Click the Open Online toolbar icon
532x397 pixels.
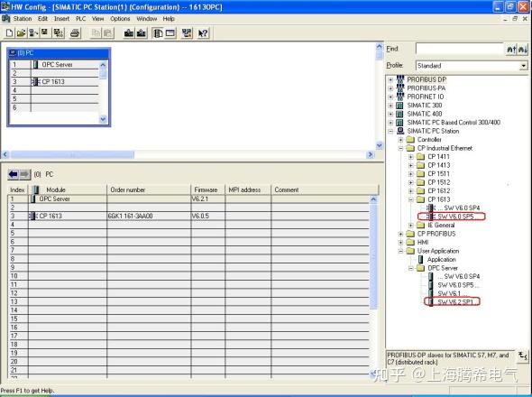coord(33,33)
